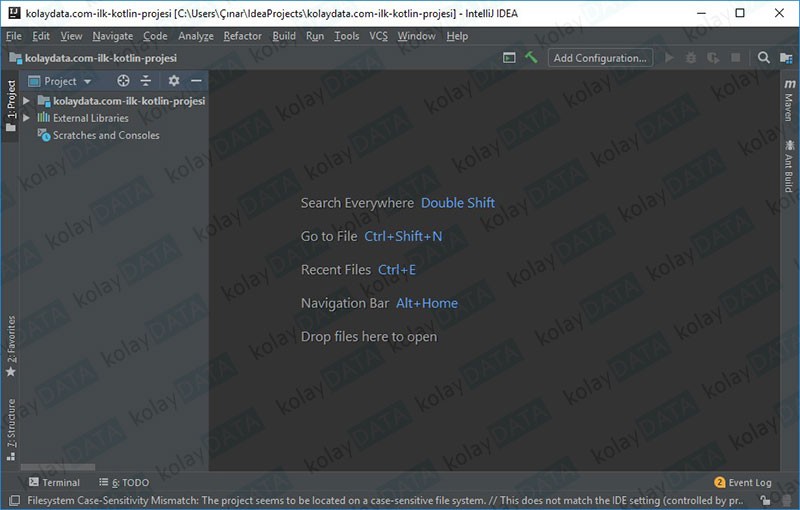This screenshot has height=510, width=800.
Task: Minimize the IntelliJ IDEA window
Action: tap(702, 13)
